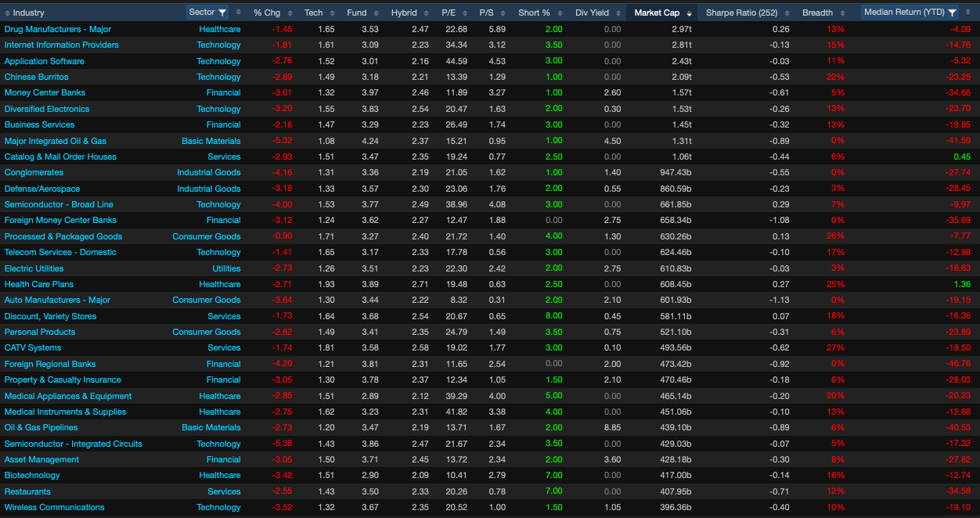The height and width of the screenshot is (518, 980).
Task: Open Health Care Plans industry
Action: (39, 284)
